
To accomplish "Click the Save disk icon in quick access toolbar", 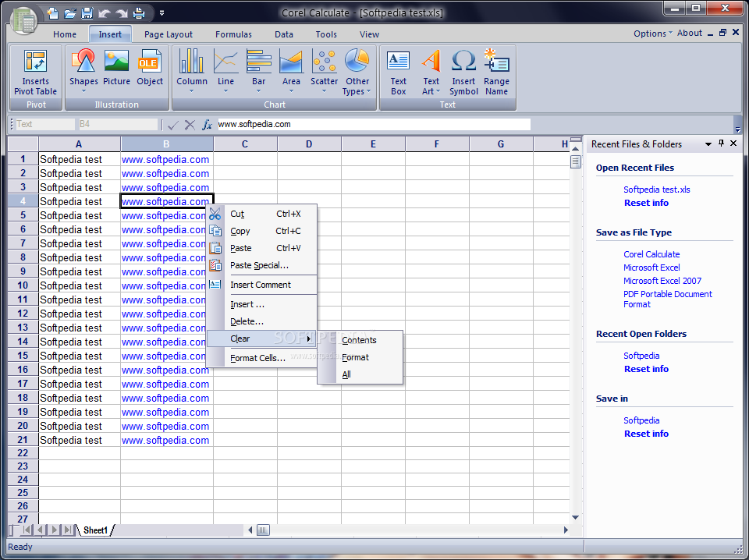I will [87, 13].
